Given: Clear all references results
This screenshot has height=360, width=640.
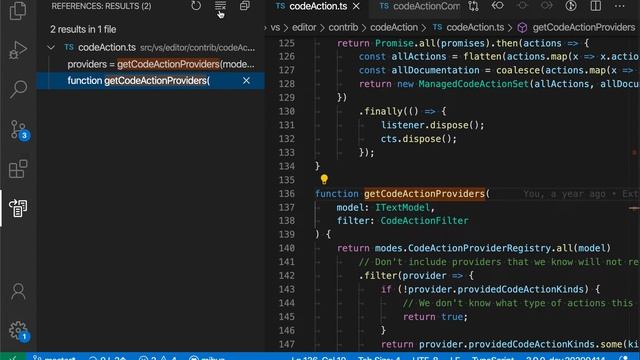Looking at the screenshot, I should tap(220, 6).
